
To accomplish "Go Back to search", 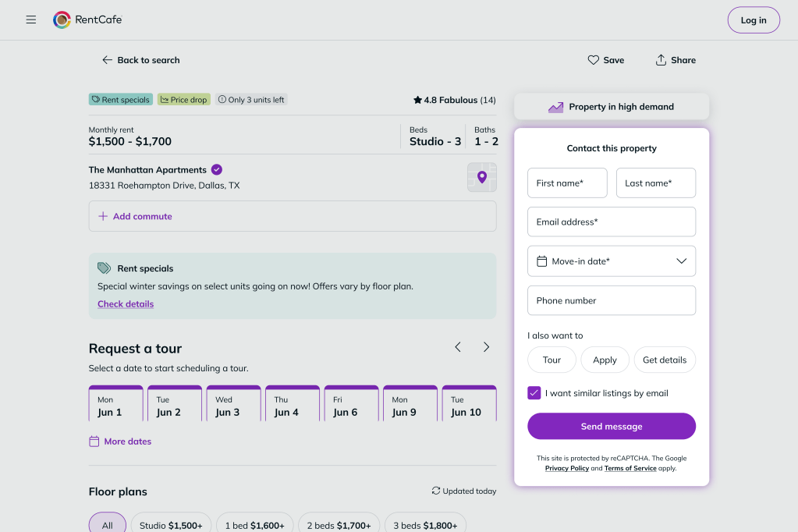I will [x=141, y=60].
